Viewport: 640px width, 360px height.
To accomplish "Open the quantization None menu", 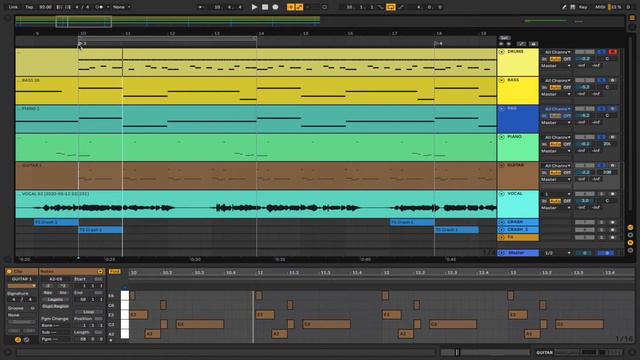I will [122, 7].
